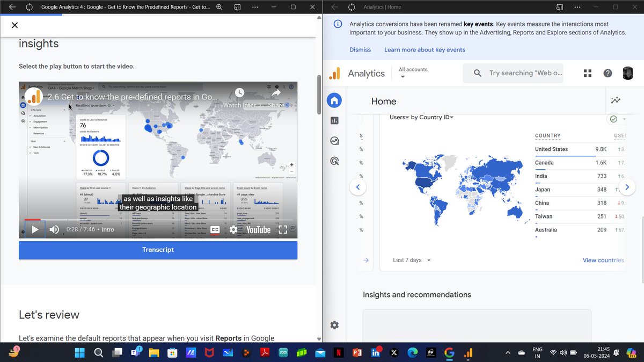644x362 pixels.
Task: Open the Google apps grid icon
Action: [587, 73]
